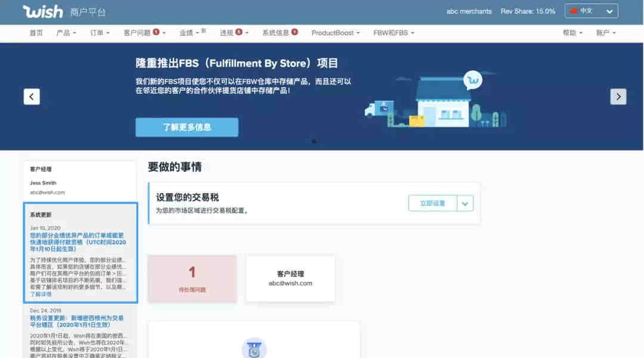Click the Rev Share: 15.0% text

coord(528,11)
